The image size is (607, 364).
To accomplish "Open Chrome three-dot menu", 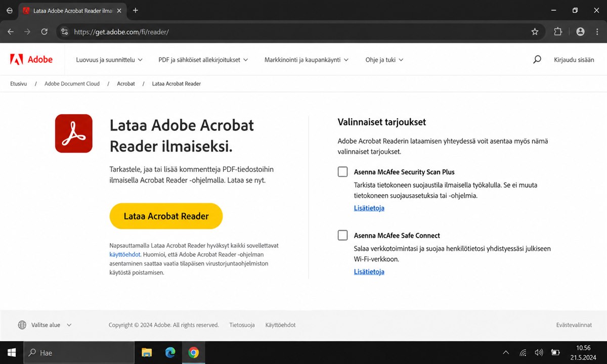I will point(597,32).
